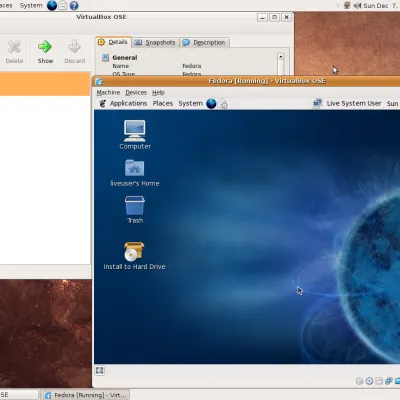The height and width of the screenshot is (400, 400).
Task: Open Fedora guest Places menu
Action: tap(163, 103)
